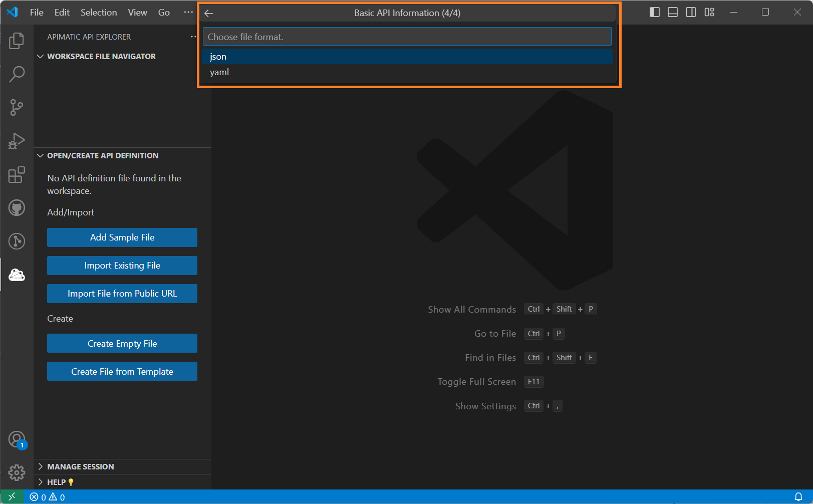
Task: Open Customize Layout icon
Action: [709, 13]
